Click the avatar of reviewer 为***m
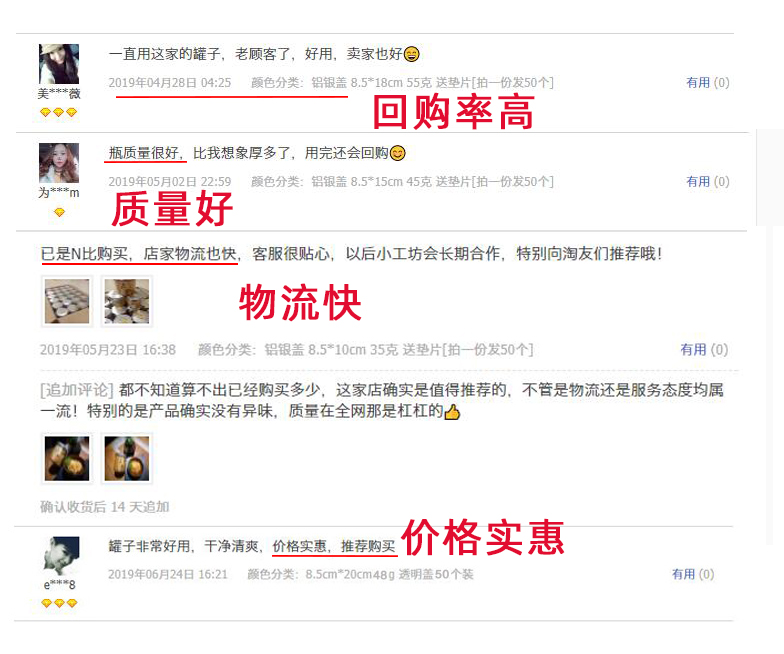Image resolution: width=784 pixels, height=654 pixels. pos(59,163)
